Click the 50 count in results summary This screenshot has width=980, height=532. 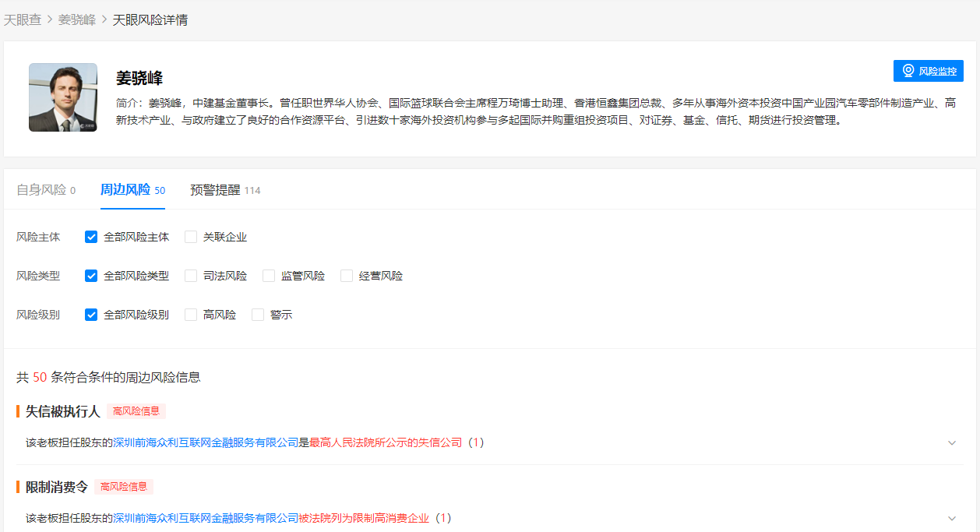pos(41,377)
